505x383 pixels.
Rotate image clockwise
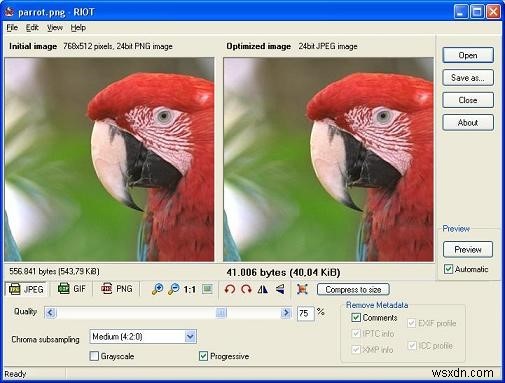click(246, 289)
